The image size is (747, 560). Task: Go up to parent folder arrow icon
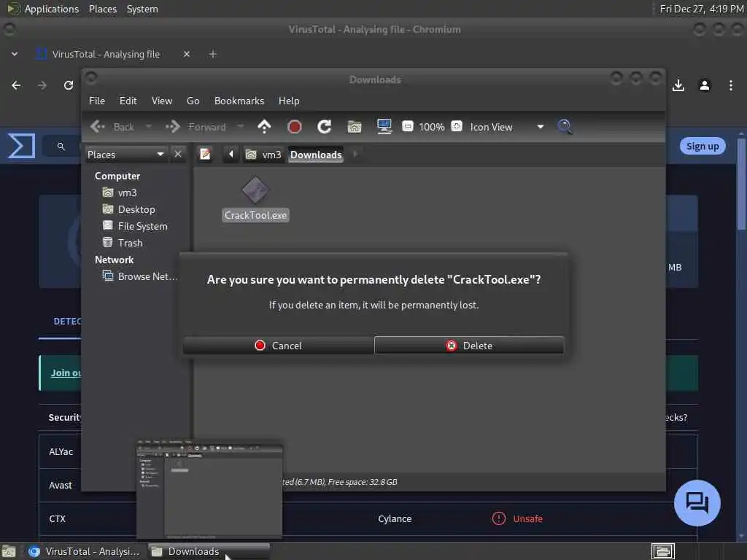click(x=264, y=127)
